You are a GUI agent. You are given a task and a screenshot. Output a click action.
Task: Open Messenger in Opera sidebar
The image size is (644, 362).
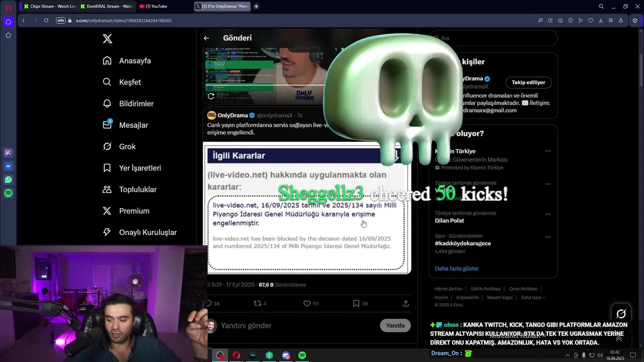coord(9,166)
